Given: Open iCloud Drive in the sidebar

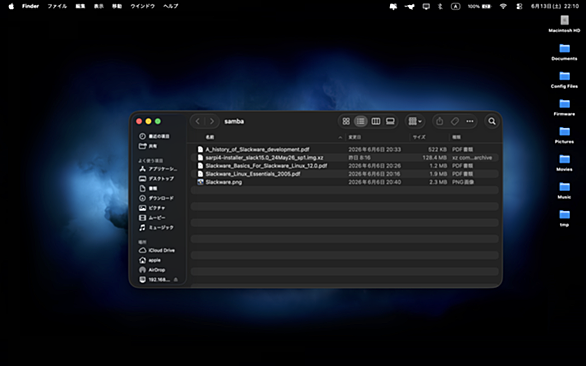Looking at the screenshot, I should pos(157,250).
